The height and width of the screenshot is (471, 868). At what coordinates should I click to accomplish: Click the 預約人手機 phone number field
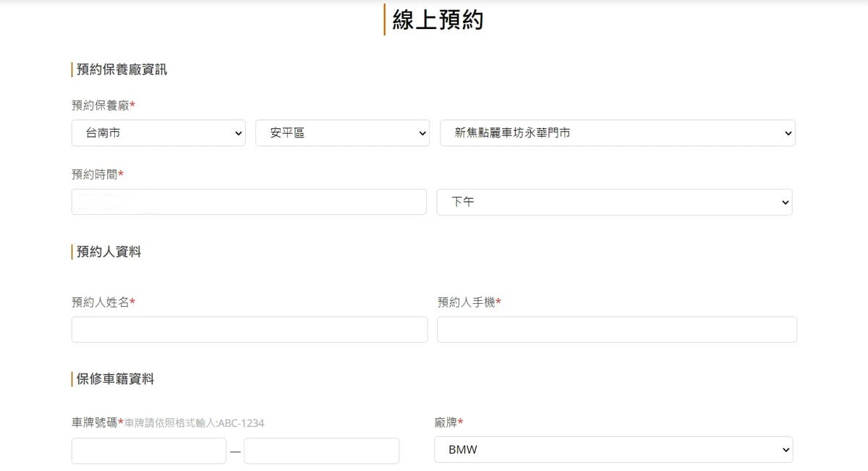pyautogui.click(x=617, y=329)
